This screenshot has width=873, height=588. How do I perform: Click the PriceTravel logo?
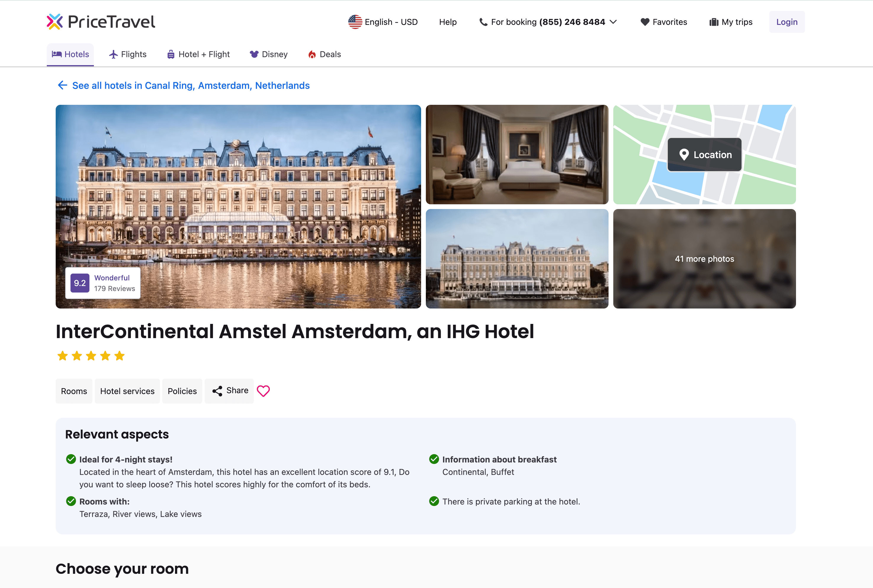click(100, 22)
